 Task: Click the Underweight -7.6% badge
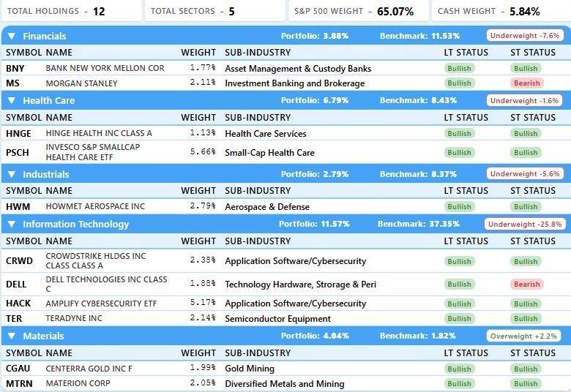[525, 36]
